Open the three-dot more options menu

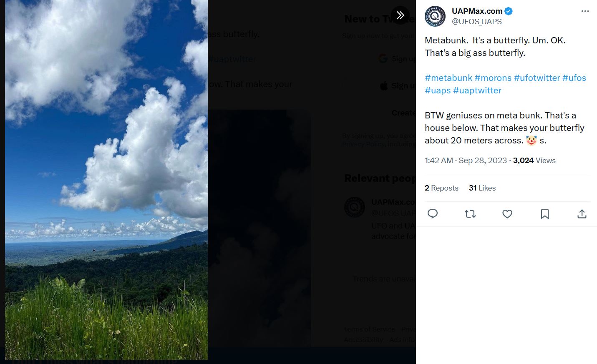tap(585, 11)
